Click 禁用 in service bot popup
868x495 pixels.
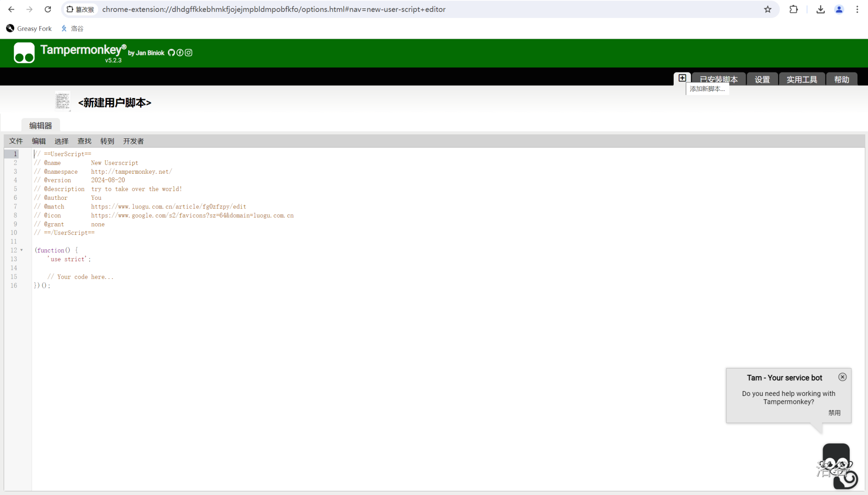tap(834, 412)
